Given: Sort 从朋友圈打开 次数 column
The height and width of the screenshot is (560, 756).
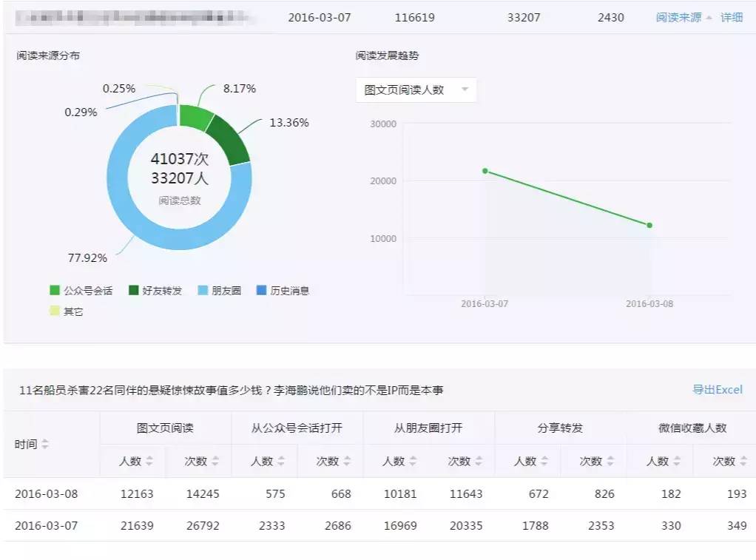Looking at the screenshot, I should (x=479, y=461).
